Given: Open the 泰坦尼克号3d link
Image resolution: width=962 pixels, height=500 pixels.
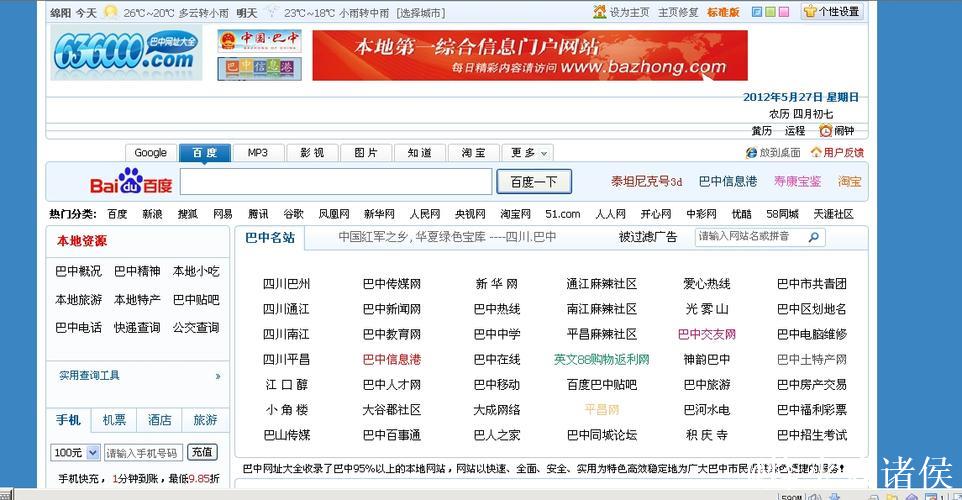Looking at the screenshot, I should click(x=646, y=182).
